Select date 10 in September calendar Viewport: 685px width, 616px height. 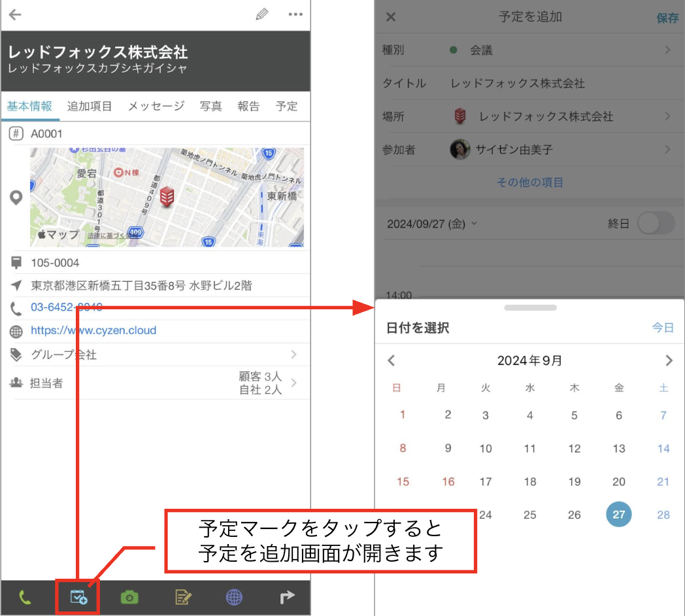pos(486,449)
